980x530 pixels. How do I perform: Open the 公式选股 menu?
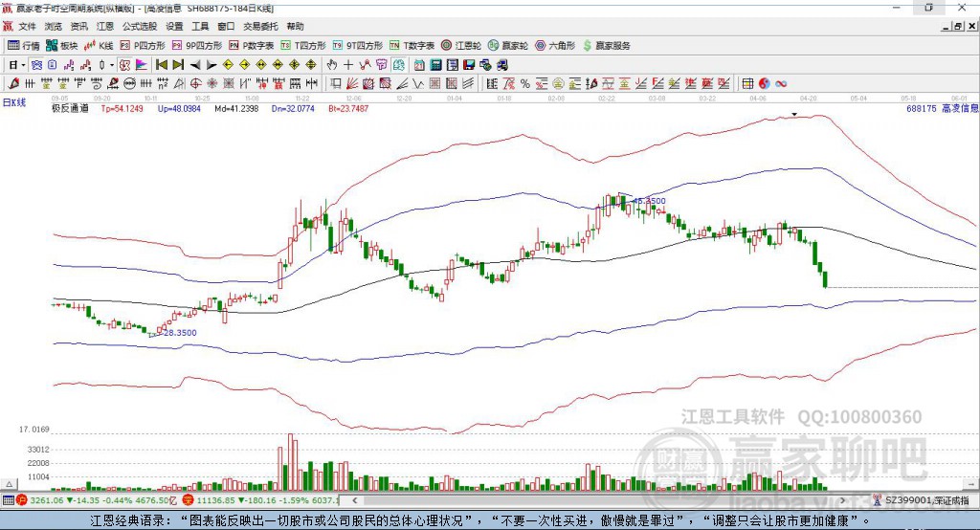click(x=140, y=26)
